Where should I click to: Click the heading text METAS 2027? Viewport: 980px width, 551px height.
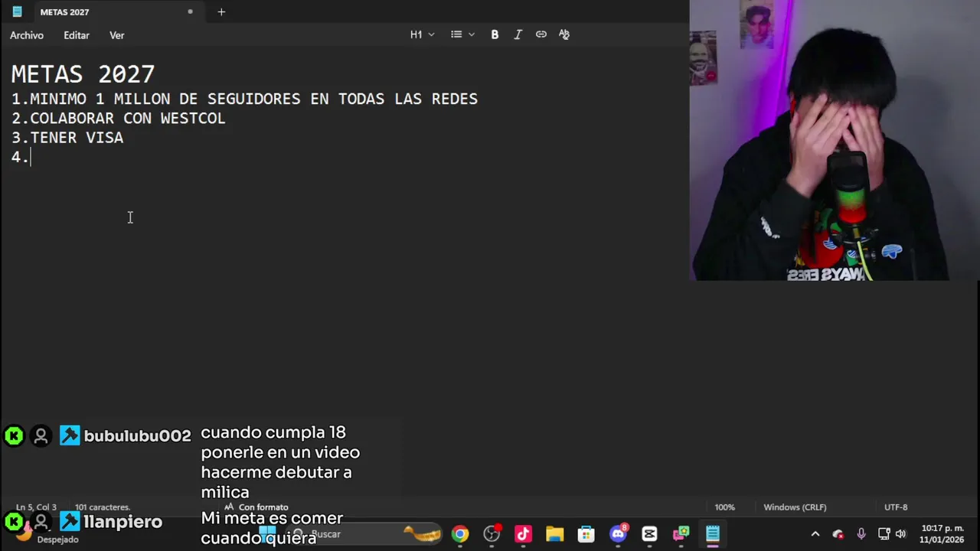[x=83, y=73]
